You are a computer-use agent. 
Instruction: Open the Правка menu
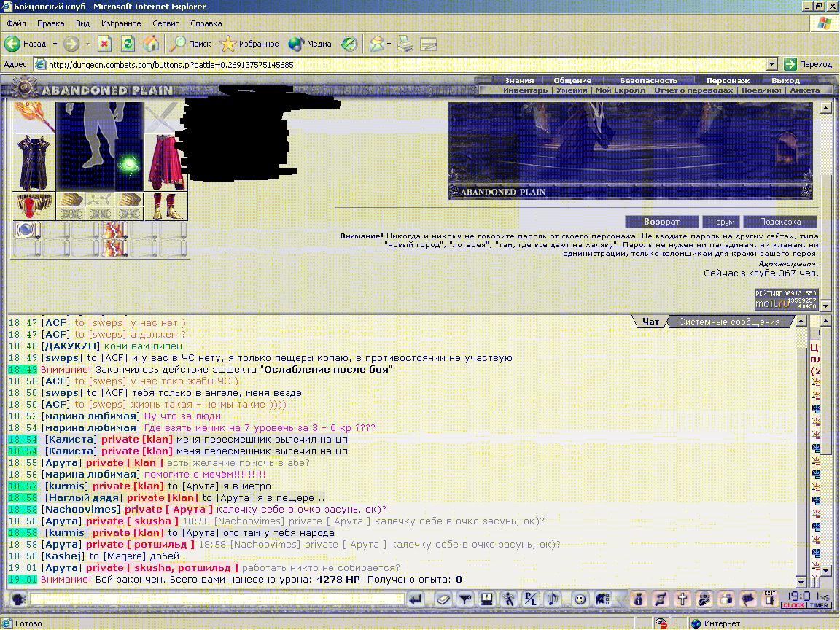[x=51, y=23]
